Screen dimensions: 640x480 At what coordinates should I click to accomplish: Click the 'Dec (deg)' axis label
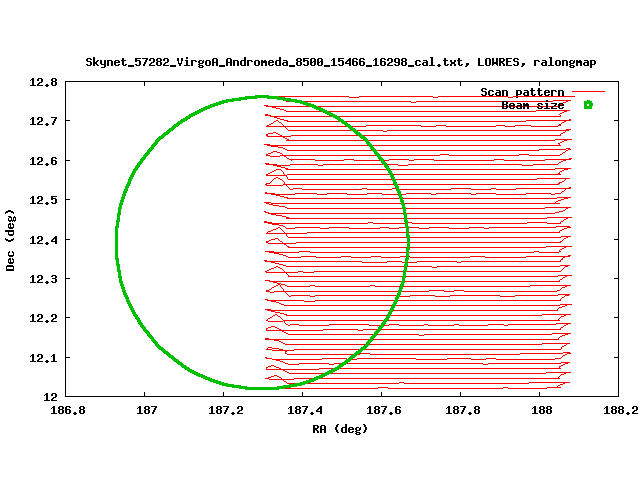10,240
